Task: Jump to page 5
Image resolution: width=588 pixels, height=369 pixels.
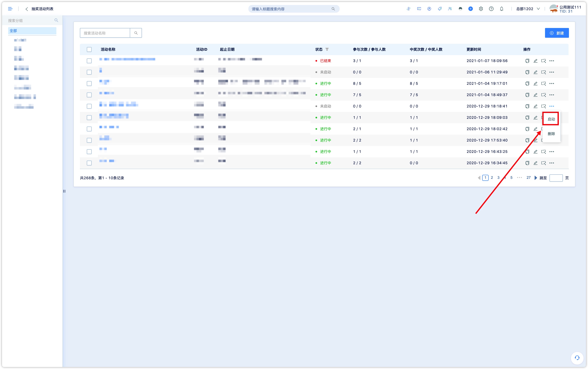Action: tap(511, 178)
